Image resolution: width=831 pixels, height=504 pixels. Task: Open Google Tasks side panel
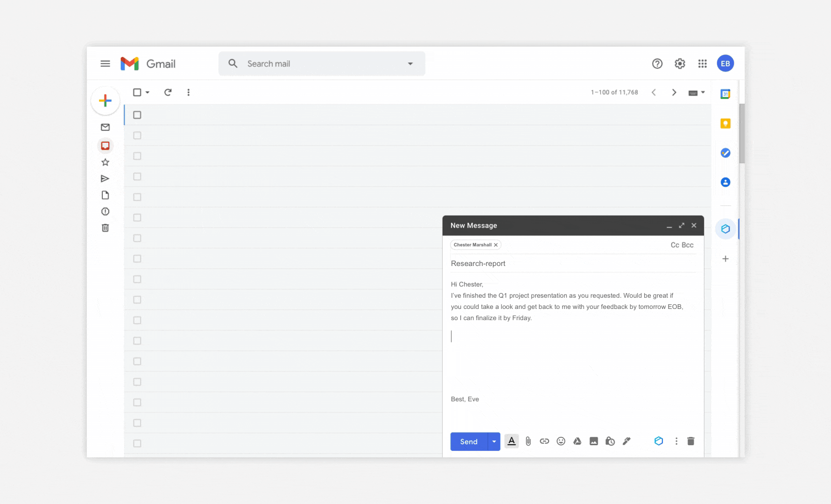(725, 153)
